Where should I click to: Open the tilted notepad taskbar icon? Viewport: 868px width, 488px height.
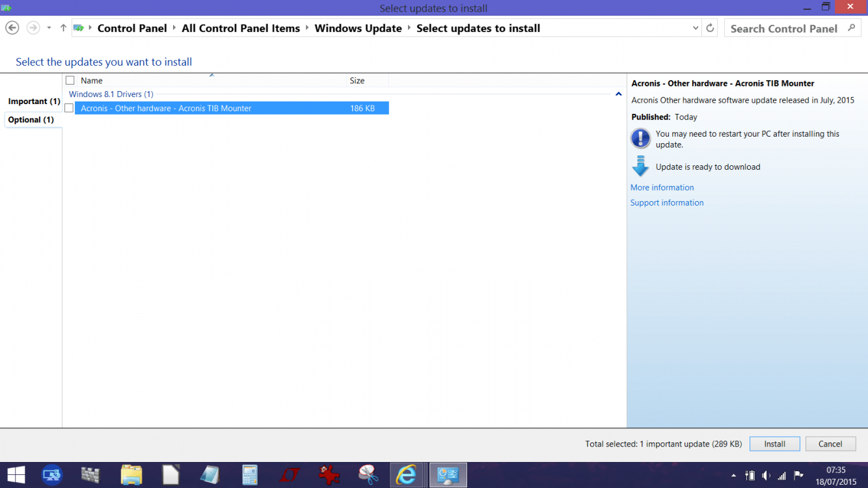tap(210, 475)
